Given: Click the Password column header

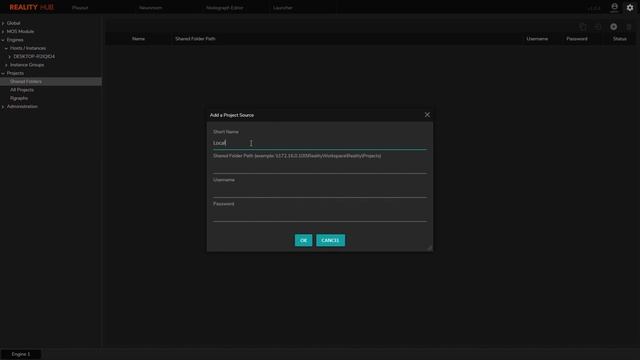Looking at the screenshot, I should (577, 39).
